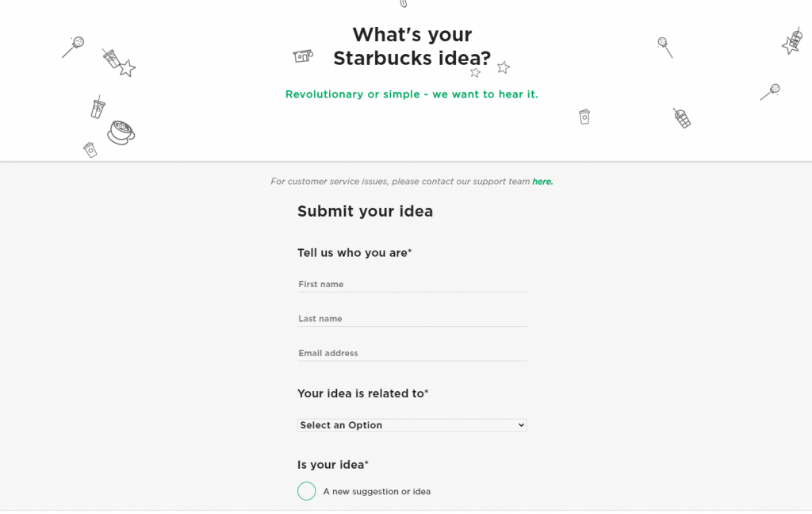Click the "Submit your idea" heading
The image size is (812, 514).
(365, 211)
